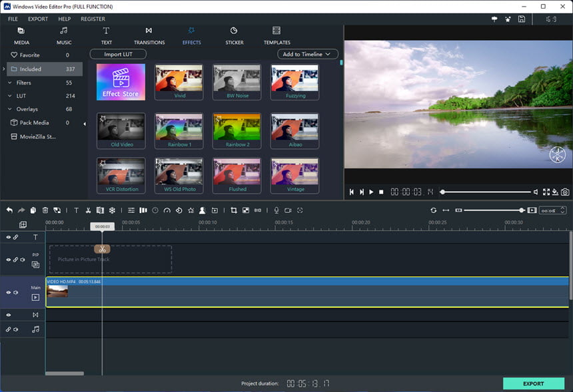Collapse the Overlays category
Screen dimensions: 573x392
10,109
